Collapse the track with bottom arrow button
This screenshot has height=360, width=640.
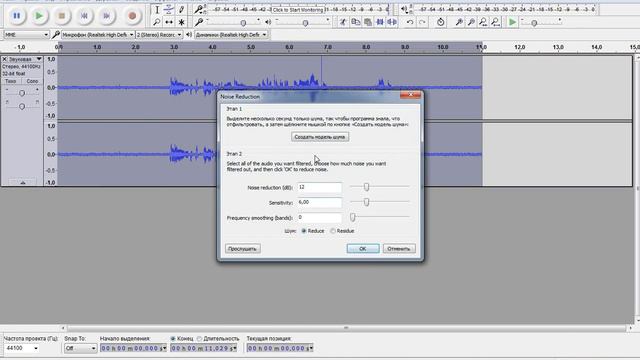22,182
